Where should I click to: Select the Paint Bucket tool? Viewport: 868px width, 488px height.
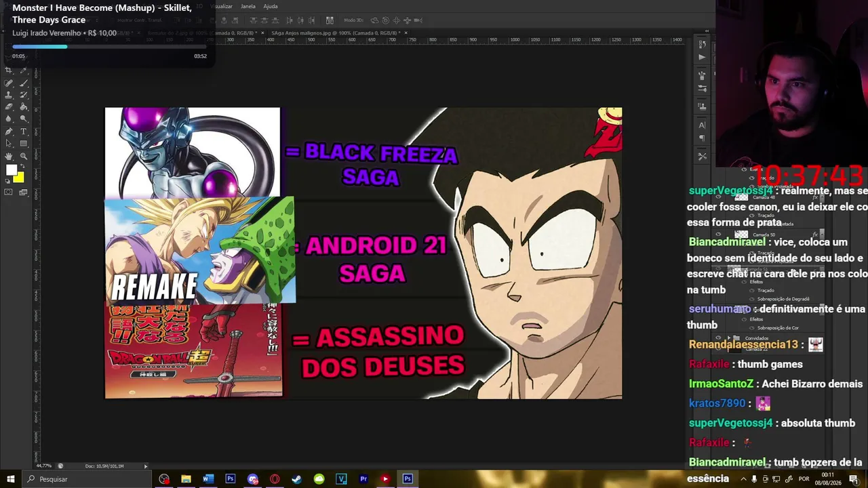(x=24, y=107)
